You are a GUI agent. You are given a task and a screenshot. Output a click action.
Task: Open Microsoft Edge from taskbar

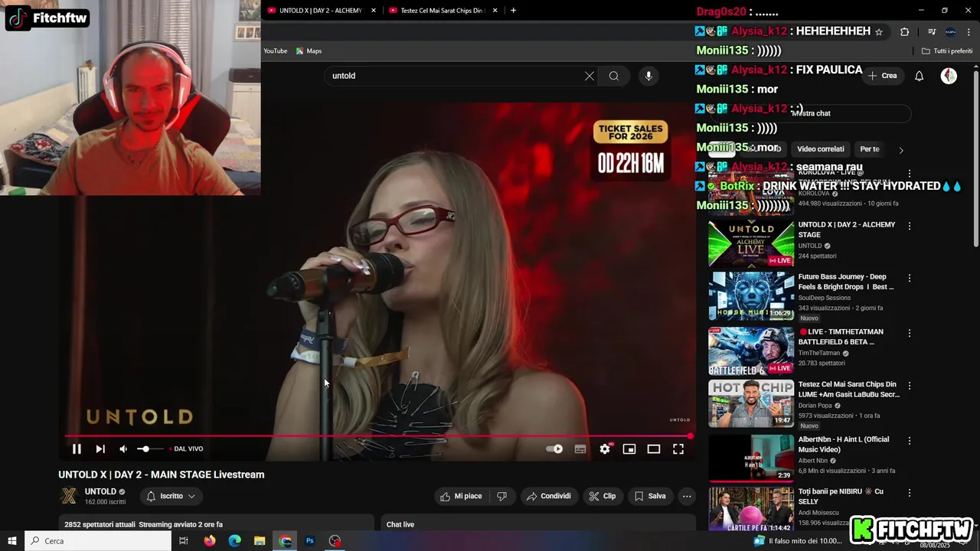pyautogui.click(x=235, y=541)
